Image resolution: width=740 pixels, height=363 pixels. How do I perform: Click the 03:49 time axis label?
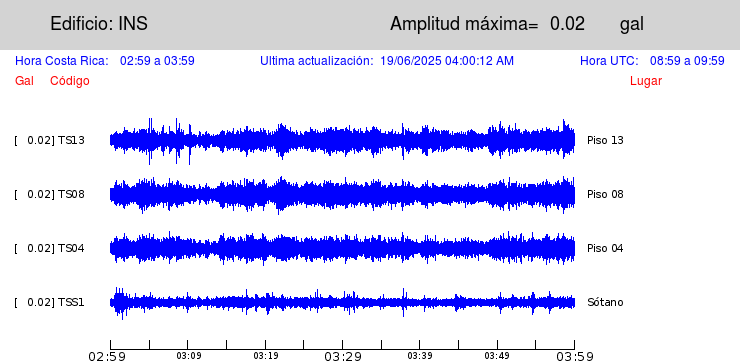click(497, 355)
